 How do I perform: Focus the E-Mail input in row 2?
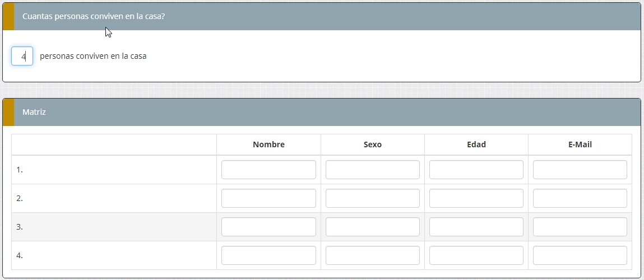pyautogui.click(x=580, y=198)
